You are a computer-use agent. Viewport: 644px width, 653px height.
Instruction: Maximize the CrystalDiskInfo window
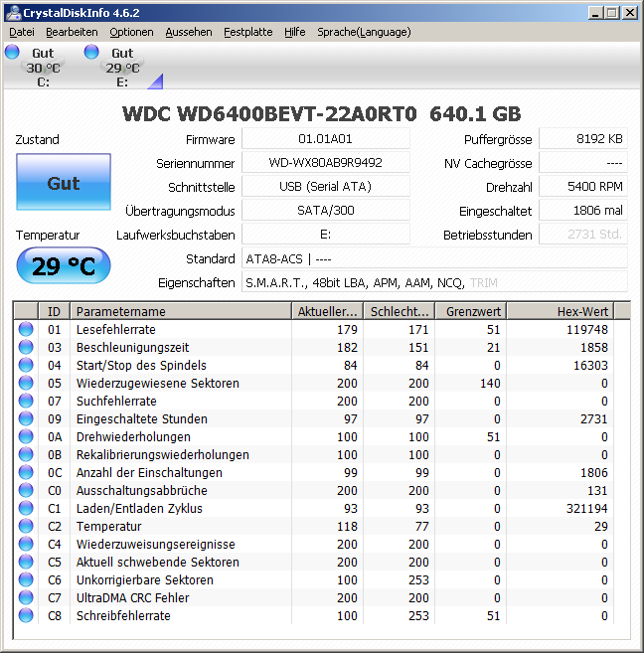tap(612, 13)
